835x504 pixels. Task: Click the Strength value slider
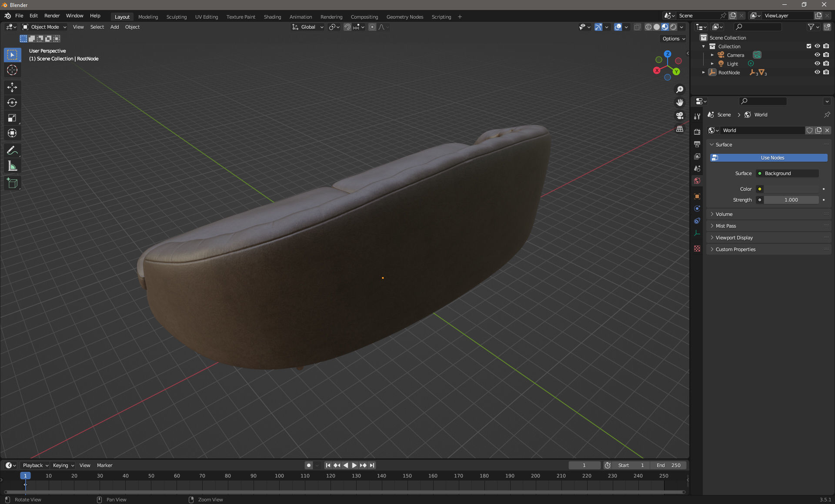coord(791,200)
